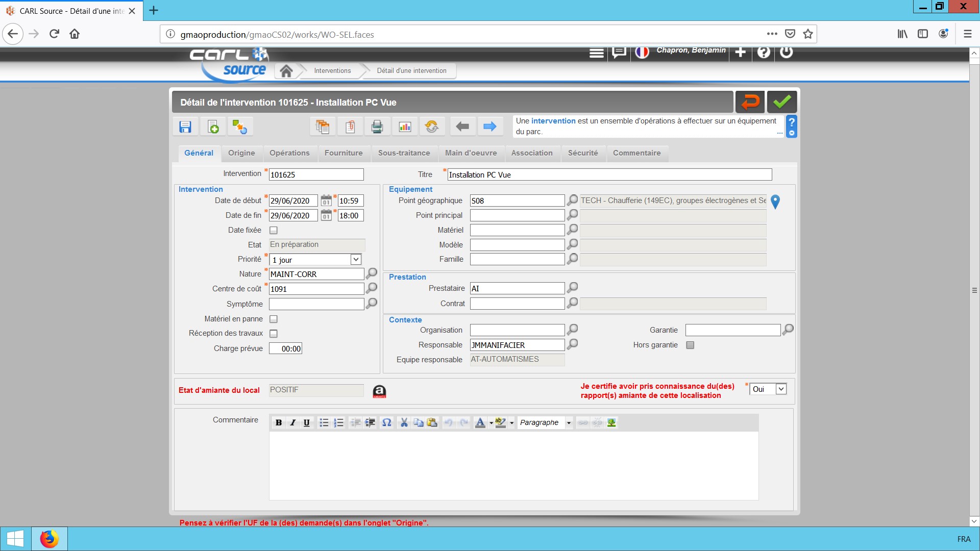Click the home icon in the breadcrumb
The width and height of the screenshot is (980, 551).
pos(286,71)
